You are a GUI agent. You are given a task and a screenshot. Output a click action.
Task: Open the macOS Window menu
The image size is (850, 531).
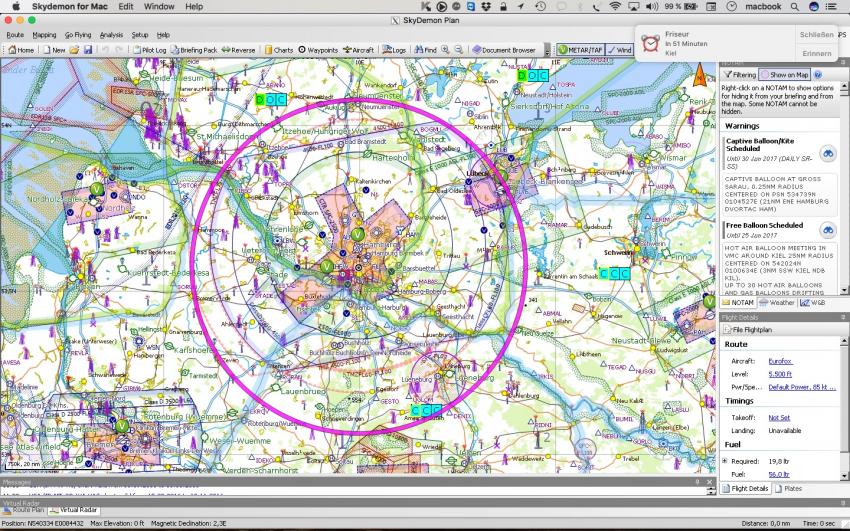coord(159,7)
